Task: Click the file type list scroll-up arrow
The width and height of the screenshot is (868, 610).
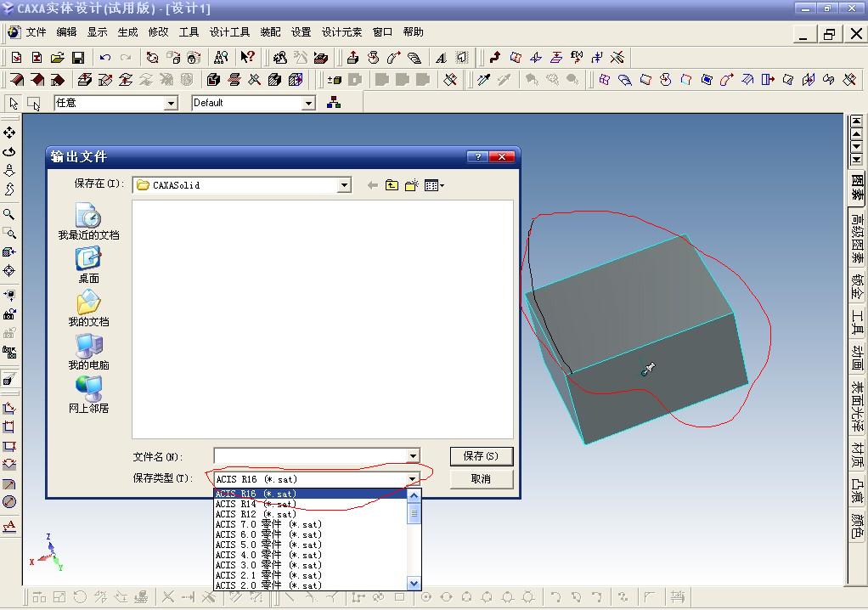Action: tap(414, 495)
